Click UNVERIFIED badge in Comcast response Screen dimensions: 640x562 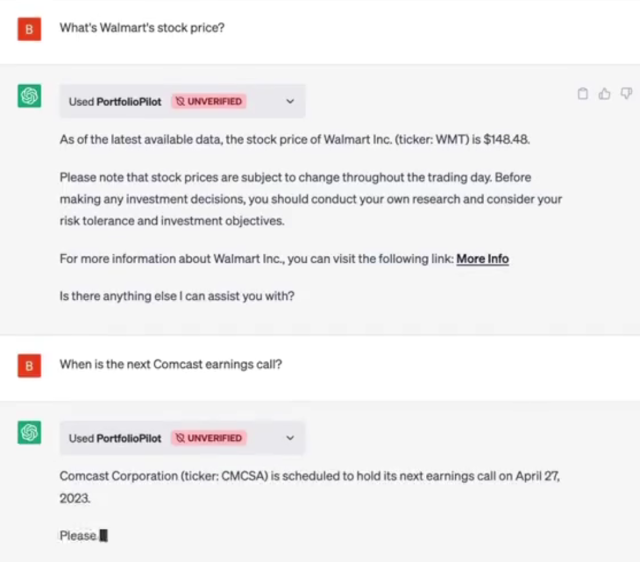pyautogui.click(x=208, y=438)
